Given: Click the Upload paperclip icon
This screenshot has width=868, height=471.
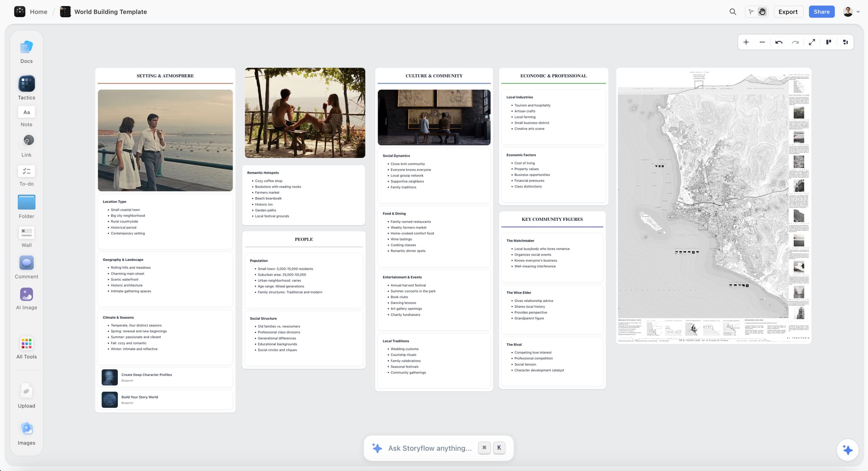Looking at the screenshot, I should point(26,391).
